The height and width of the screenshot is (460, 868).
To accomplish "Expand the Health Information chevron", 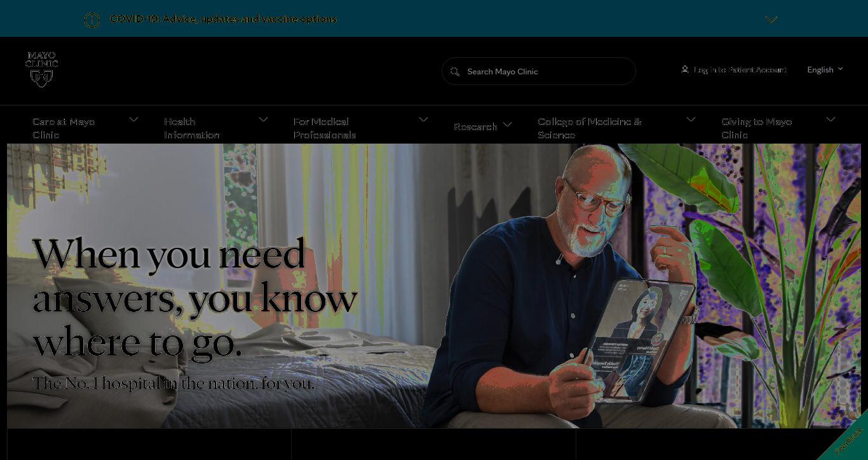I will coord(263,119).
